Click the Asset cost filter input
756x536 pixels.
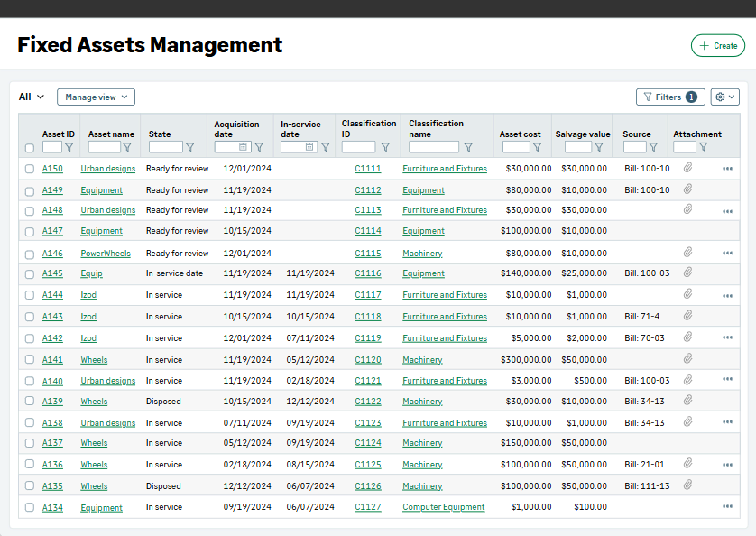[516, 147]
